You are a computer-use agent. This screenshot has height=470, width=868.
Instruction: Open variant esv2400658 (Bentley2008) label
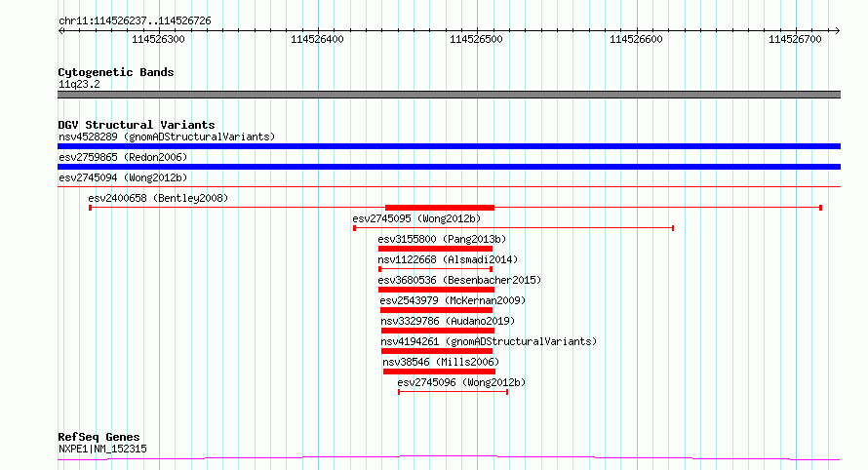(x=158, y=198)
